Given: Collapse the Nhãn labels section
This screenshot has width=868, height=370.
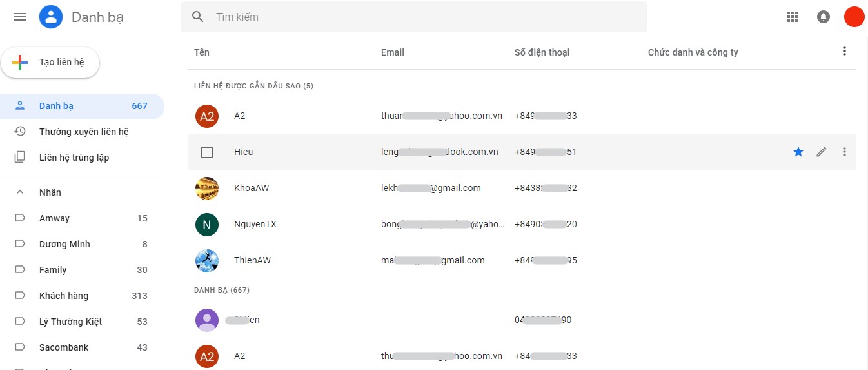Looking at the screenshot, I should (x=20, y=192).
